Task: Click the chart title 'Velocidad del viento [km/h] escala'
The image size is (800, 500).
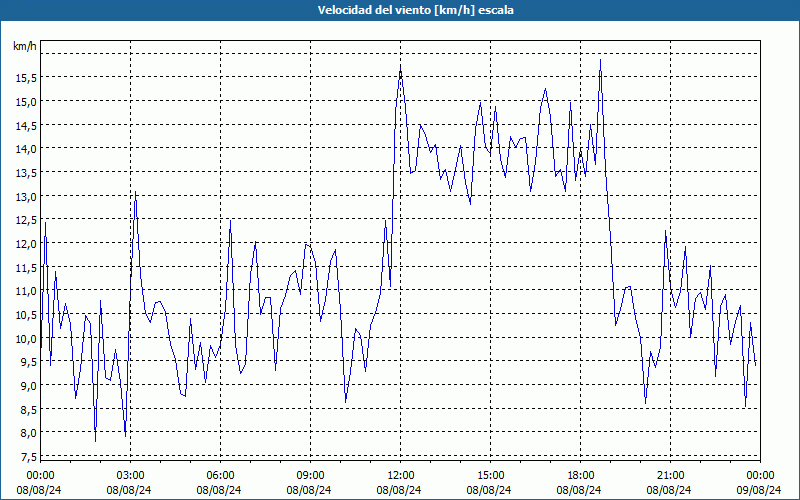Action: [415, 10]
